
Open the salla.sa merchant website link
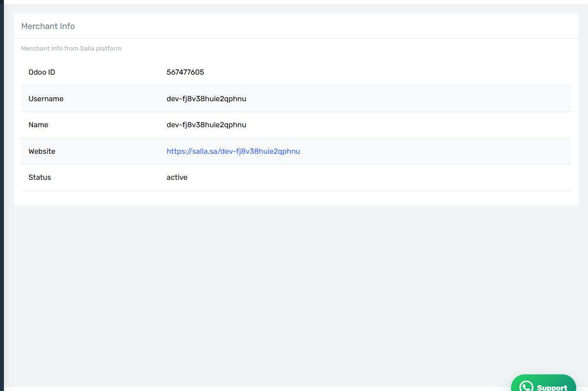pos(233,151)
